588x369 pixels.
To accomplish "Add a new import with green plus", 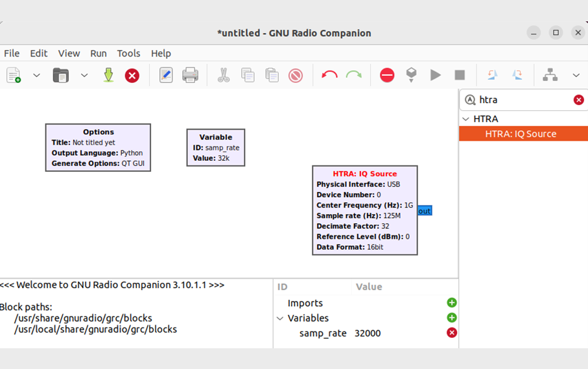I will [452, 303].
